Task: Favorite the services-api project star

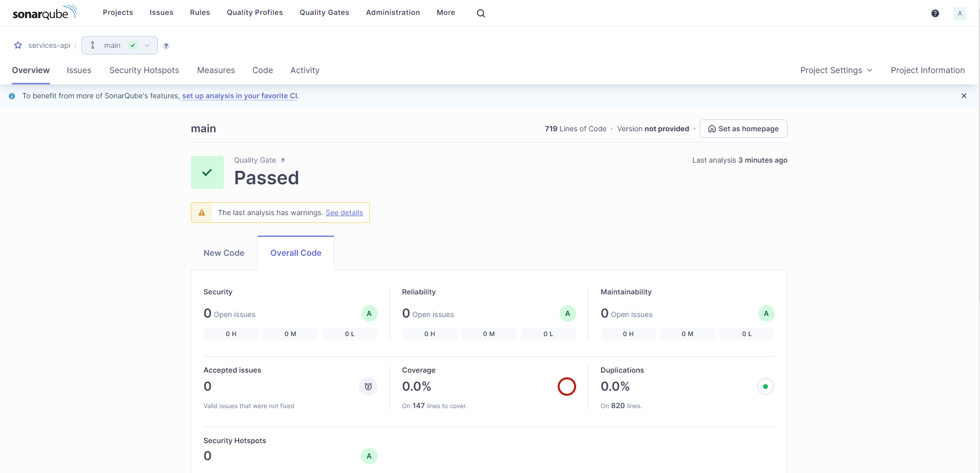Action: [x=18, y=45]
